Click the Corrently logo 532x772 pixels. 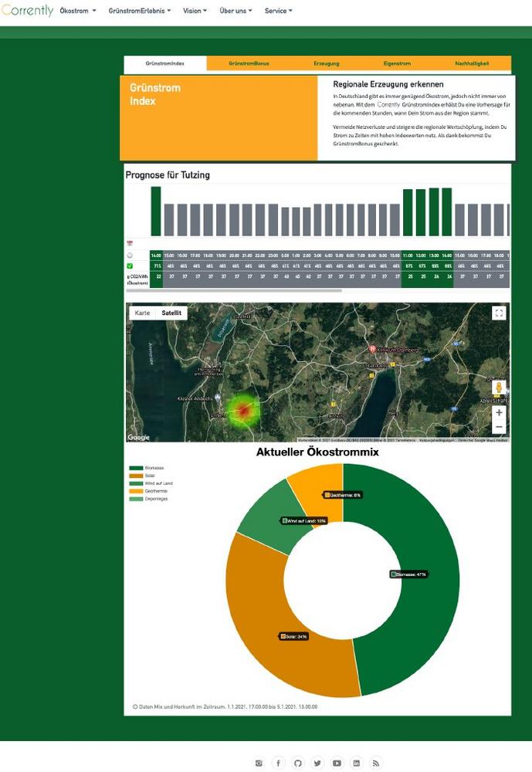[28, 10]
